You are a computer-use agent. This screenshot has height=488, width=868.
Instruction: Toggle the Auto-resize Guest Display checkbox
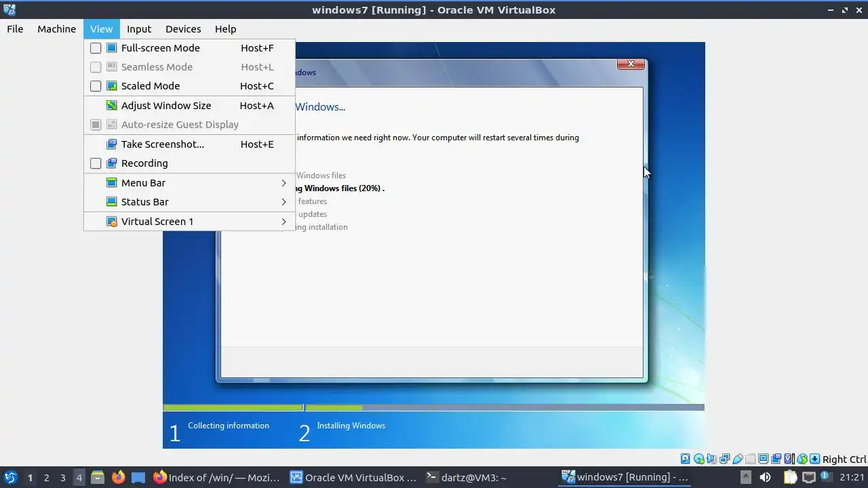pyautogui.click(x=96, y=125)
